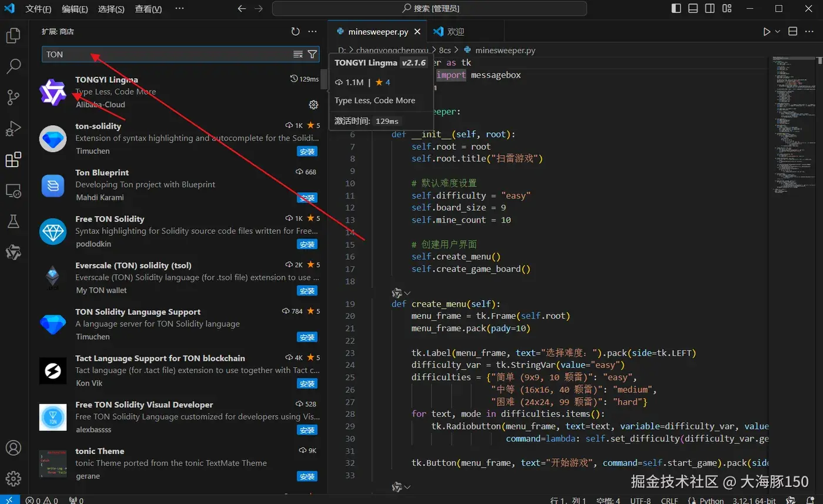The height and width of the screenshot is (504, 823).
Task: Install the ton-solidity extension
Action: 307,151
